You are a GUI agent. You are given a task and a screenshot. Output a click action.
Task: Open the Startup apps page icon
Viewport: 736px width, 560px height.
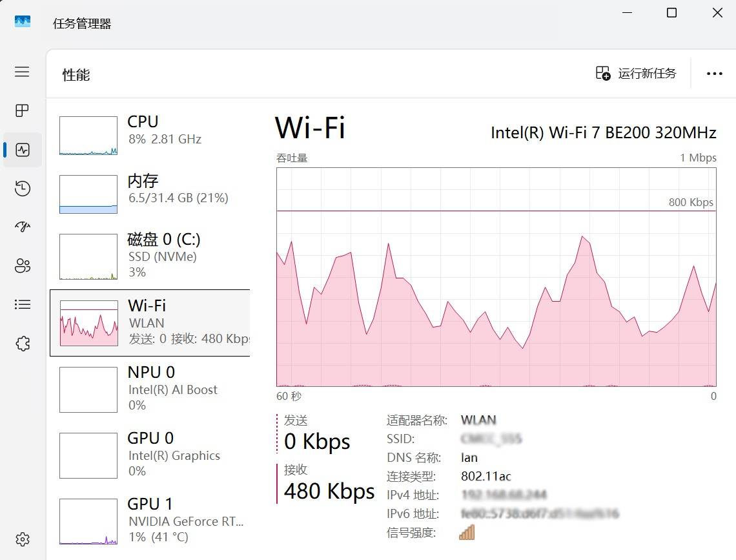[x=23, y=227]
